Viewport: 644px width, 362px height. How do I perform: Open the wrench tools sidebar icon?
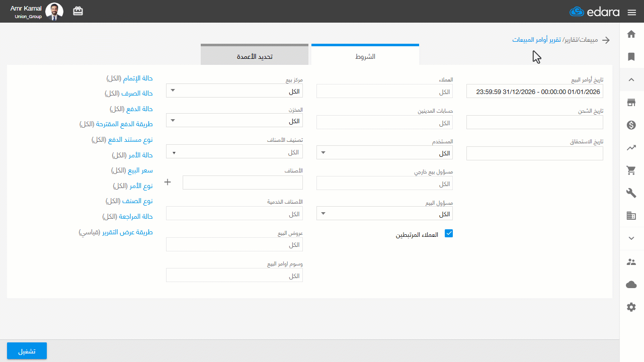pyautogui.click(x=631, y=193)
